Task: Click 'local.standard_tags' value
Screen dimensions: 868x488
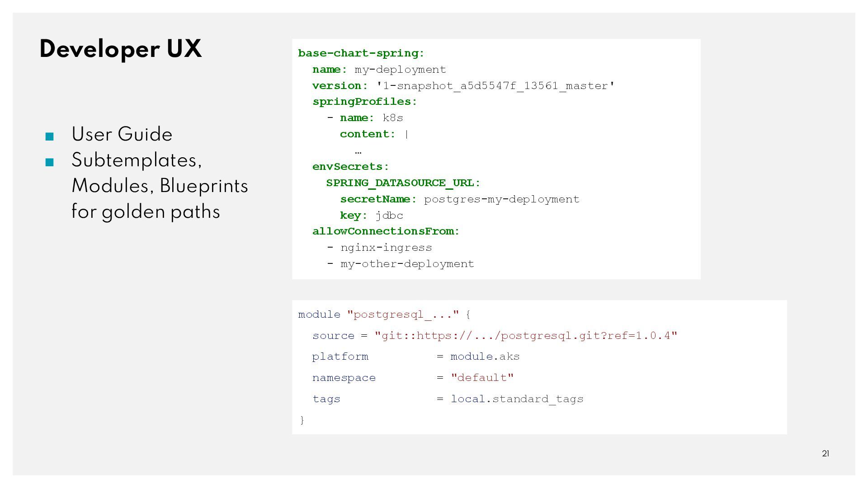Action: [x=517, y=399]
